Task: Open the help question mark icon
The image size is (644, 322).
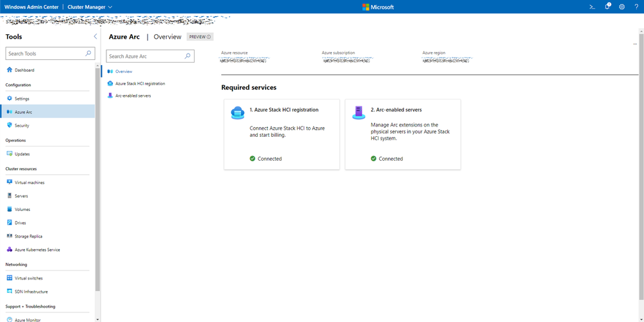Action: pyautogui.click(x=636, y=7)
